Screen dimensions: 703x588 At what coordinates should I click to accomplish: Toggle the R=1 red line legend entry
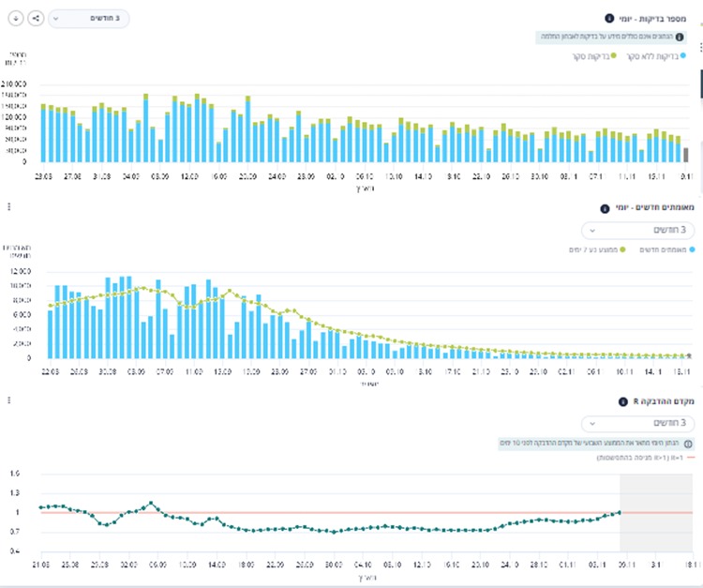tap(646, 458)
